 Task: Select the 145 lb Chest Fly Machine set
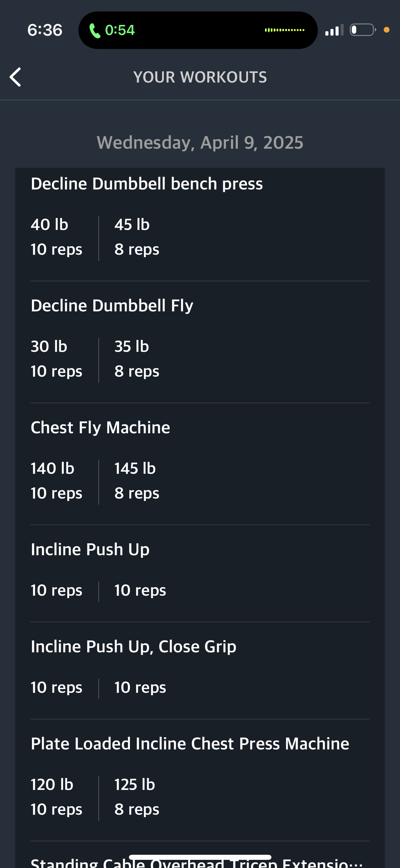136,481
